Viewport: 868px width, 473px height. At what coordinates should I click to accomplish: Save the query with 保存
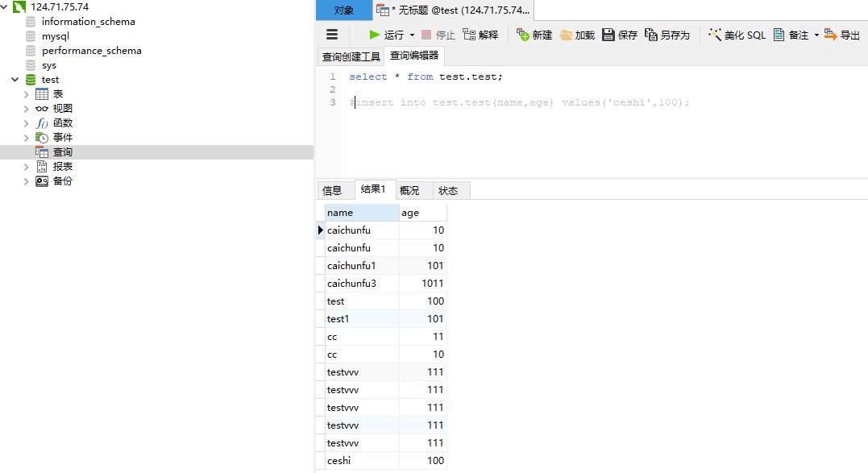[620, 35]
